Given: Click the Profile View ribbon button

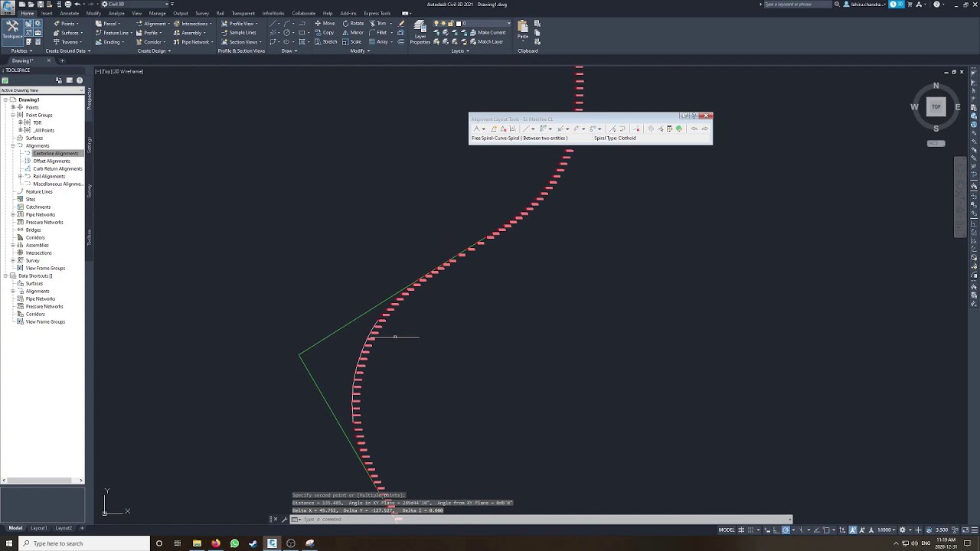Looking at the screenshot, I should [241, 24].
